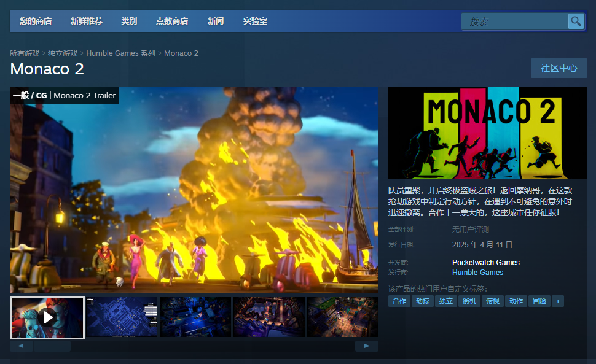The height and width of the screenshot is (364, 596).
Task: Click the main trailer video area
Action: click(x=194, y=190)
